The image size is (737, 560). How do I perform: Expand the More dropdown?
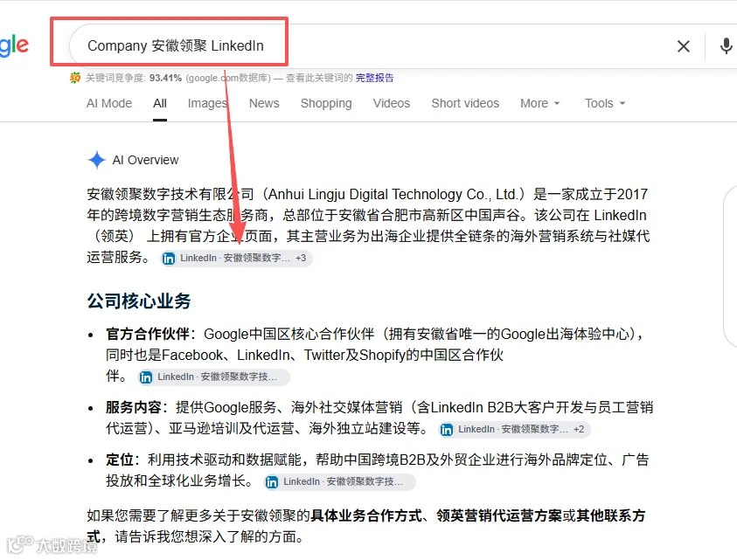click(540, 103)
